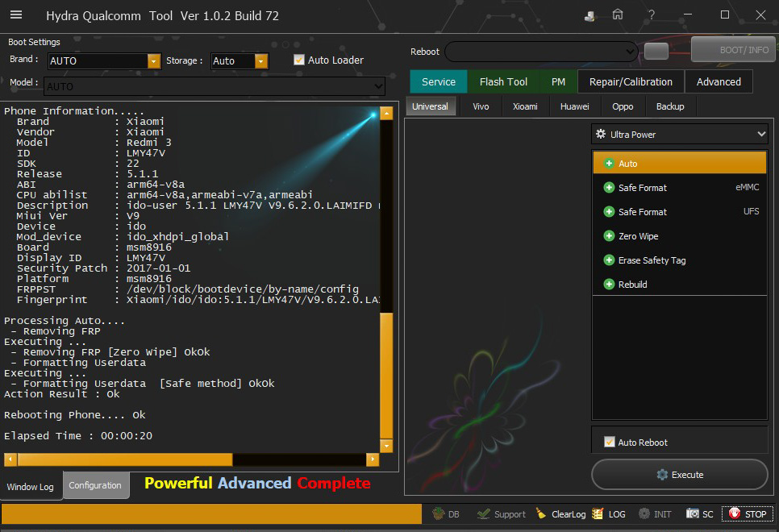Image resolution: width=779 pixels, height=532 pixels.
Task: Select the Safe Format eMMC label
Action: coord(643,188)
